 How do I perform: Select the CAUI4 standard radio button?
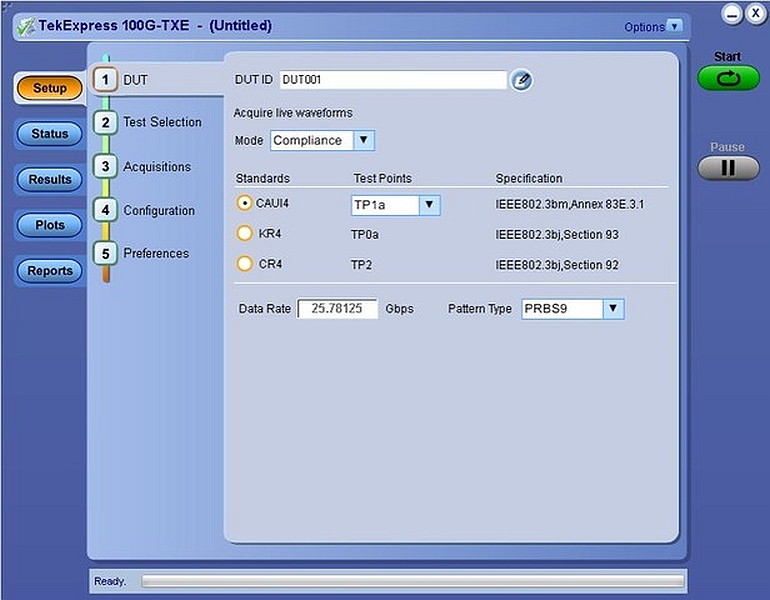244,204
